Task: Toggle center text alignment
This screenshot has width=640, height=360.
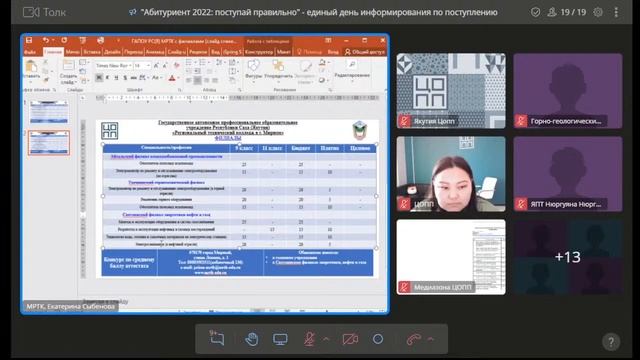Action: (198, 80)
